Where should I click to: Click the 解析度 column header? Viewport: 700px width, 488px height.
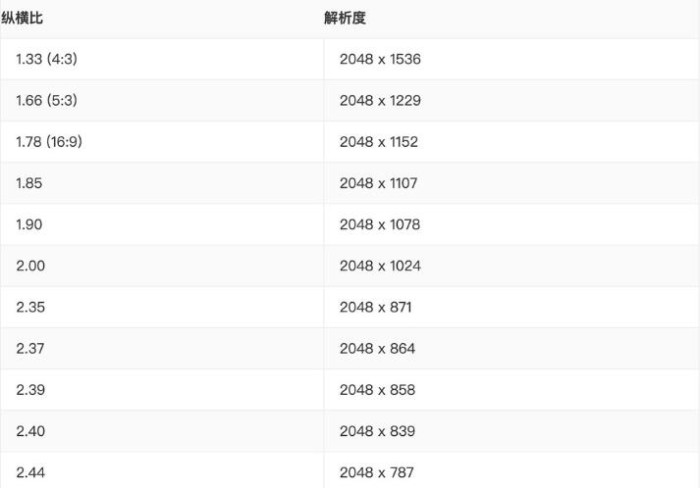pyautogui.click(x=345, y=18)
